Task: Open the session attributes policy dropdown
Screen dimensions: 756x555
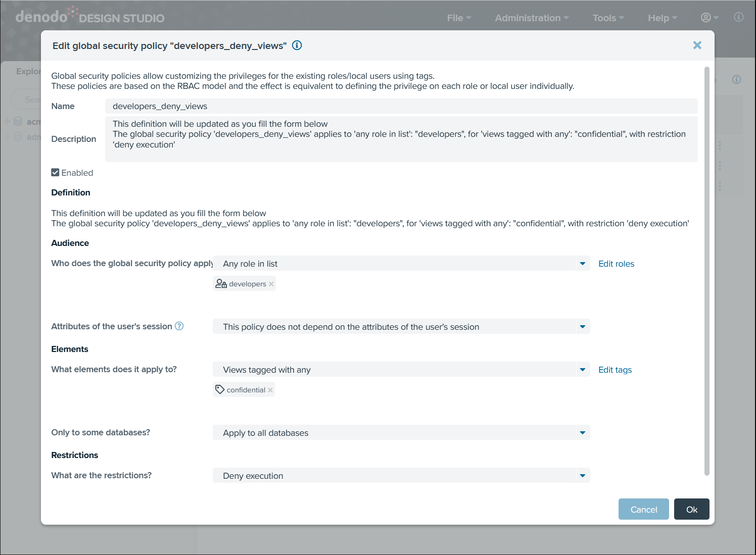Action: click(x=401, y=327)
